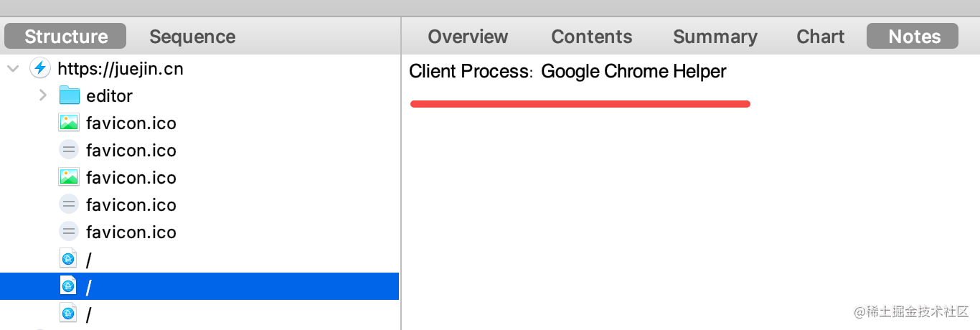Click the last "/" request document icon
980x330 pixels.
pos(69,313)
